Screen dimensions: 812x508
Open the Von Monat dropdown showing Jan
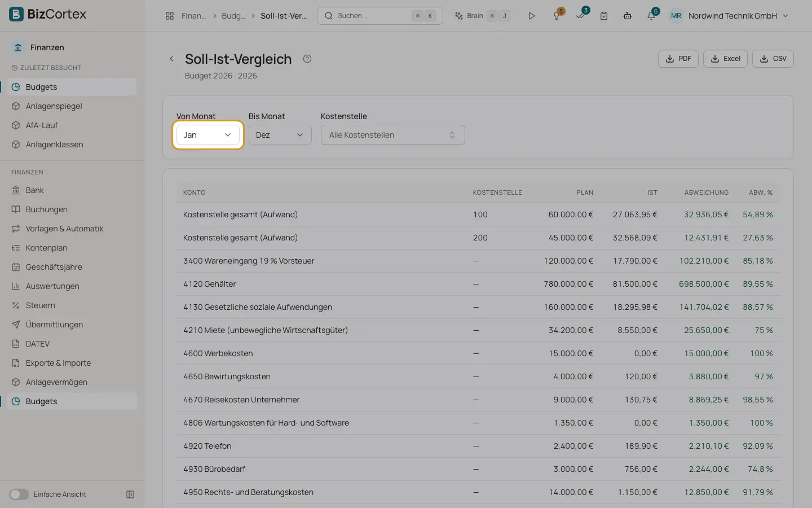(x=208, y=135)
